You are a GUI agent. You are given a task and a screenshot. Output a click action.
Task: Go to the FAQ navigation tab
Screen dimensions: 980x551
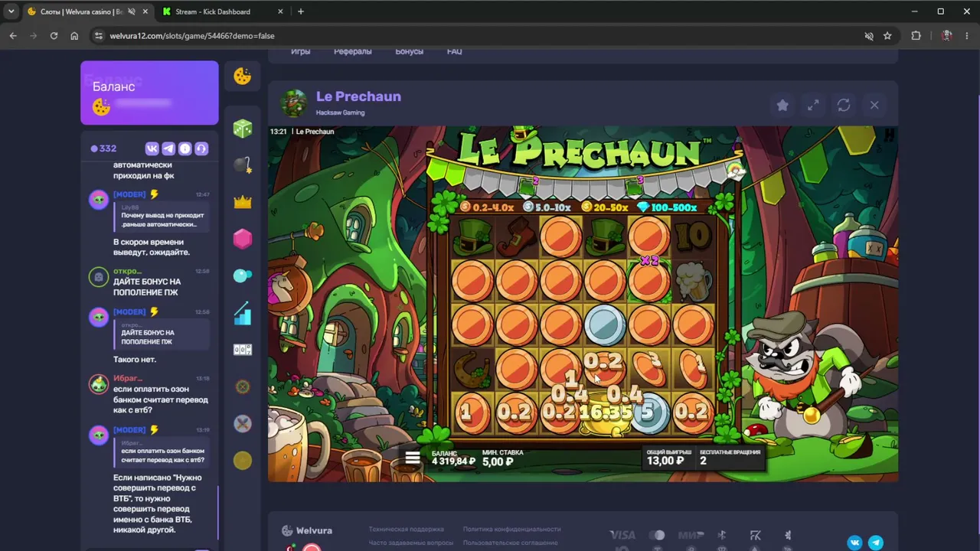coord(454,51)
